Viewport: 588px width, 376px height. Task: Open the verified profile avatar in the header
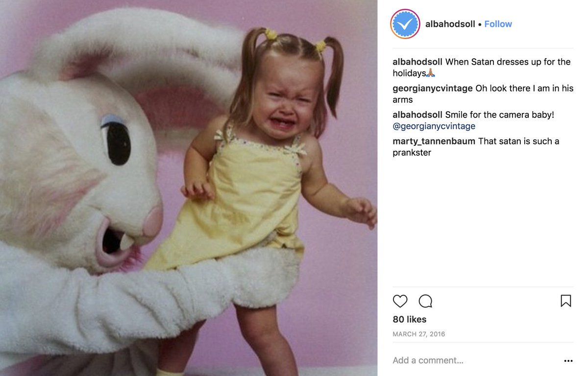pos(405,24)
